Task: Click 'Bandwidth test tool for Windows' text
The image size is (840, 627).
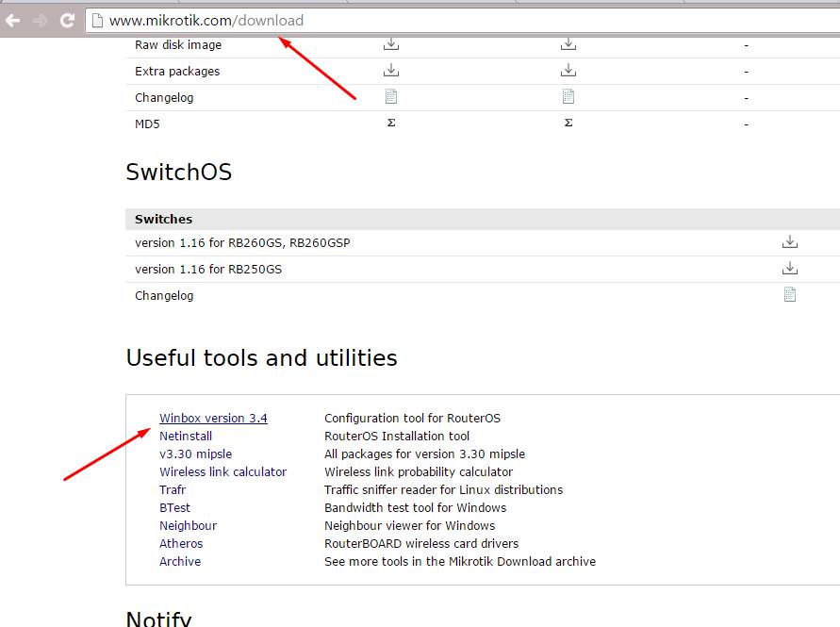Action: 415,507
